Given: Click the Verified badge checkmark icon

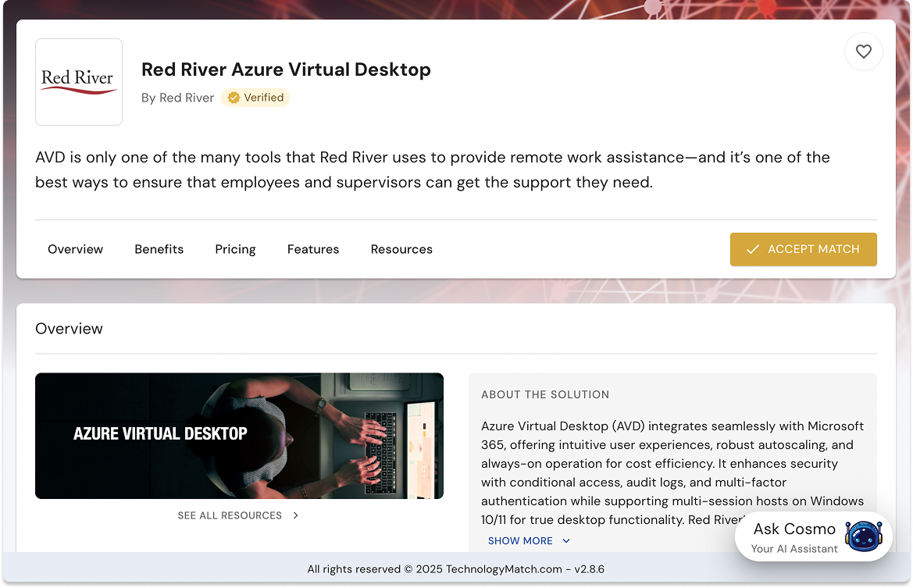Looking at the screenshot, I should [x=234, y=98].
